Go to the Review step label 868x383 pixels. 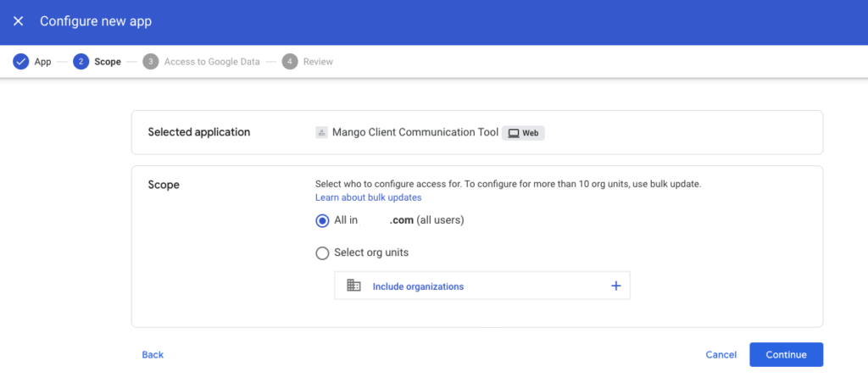tap(319, 62)
